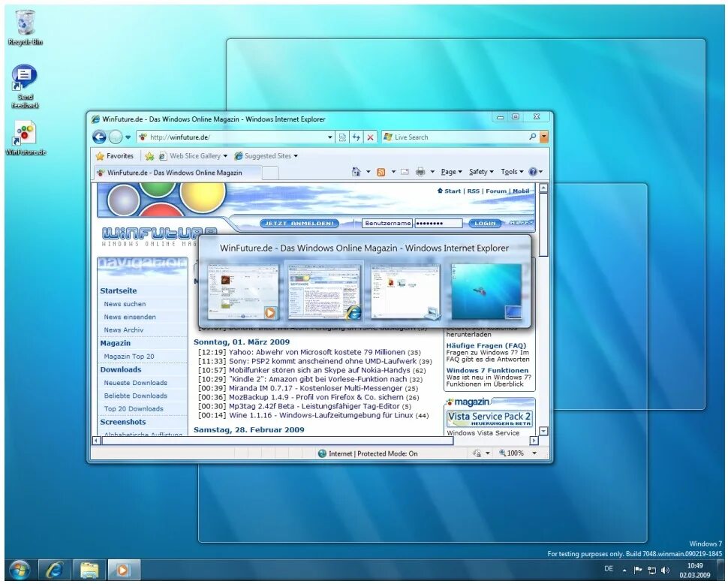Open the Suggested Sites dropdown
The image size is (728, 584).
coord(266,156)
